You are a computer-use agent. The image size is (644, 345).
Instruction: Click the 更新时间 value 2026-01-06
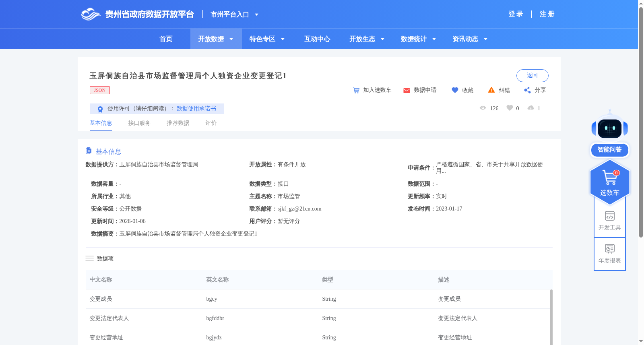132,221
